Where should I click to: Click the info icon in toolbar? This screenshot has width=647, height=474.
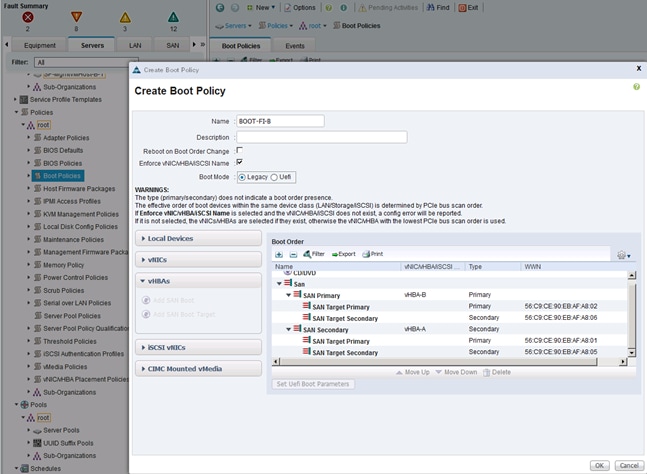click(343, 7)
